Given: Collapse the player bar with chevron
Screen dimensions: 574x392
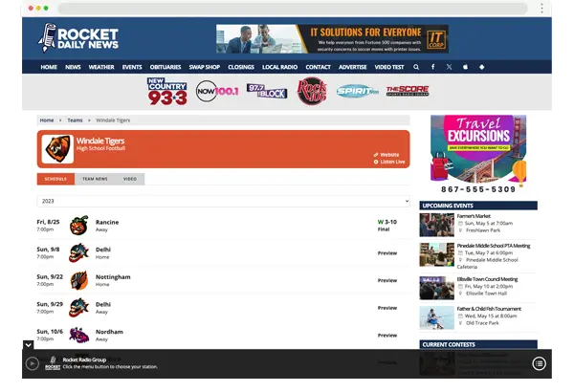Looking at the screenshot, I should coord(28,344).
